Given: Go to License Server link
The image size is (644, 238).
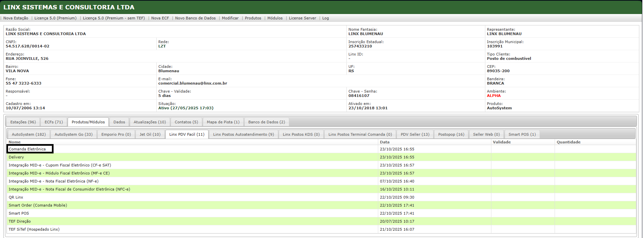Looking at the screenshot, I should (x=302, y=18).
